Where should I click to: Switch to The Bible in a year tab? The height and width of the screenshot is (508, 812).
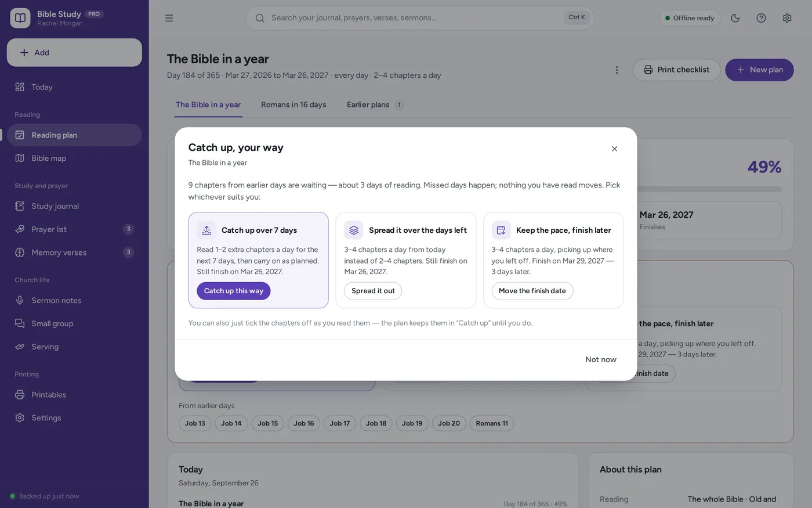(x=208, y=105)
